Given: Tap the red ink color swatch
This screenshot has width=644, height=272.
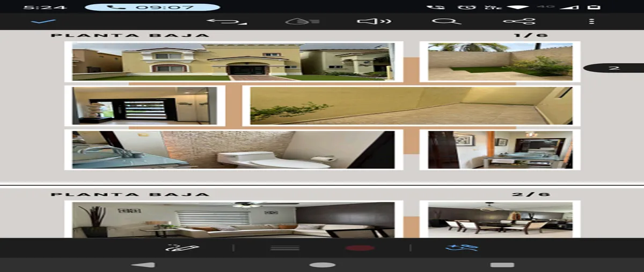Looking at the screenshot, I should click(360, 248).
